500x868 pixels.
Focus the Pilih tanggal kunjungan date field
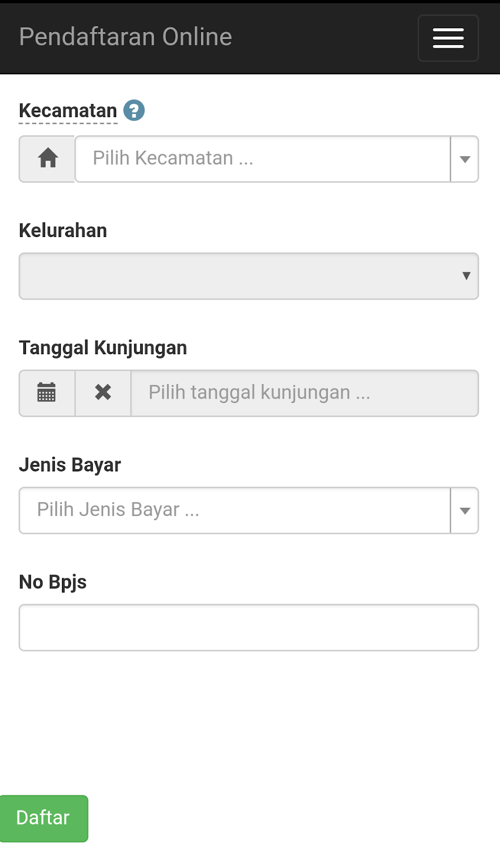304,393
